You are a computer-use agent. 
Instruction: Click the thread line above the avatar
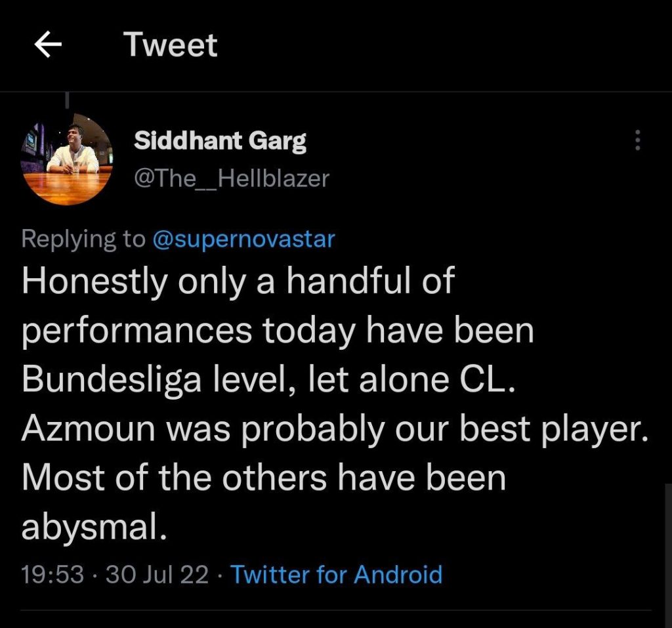tap(68, 100)
